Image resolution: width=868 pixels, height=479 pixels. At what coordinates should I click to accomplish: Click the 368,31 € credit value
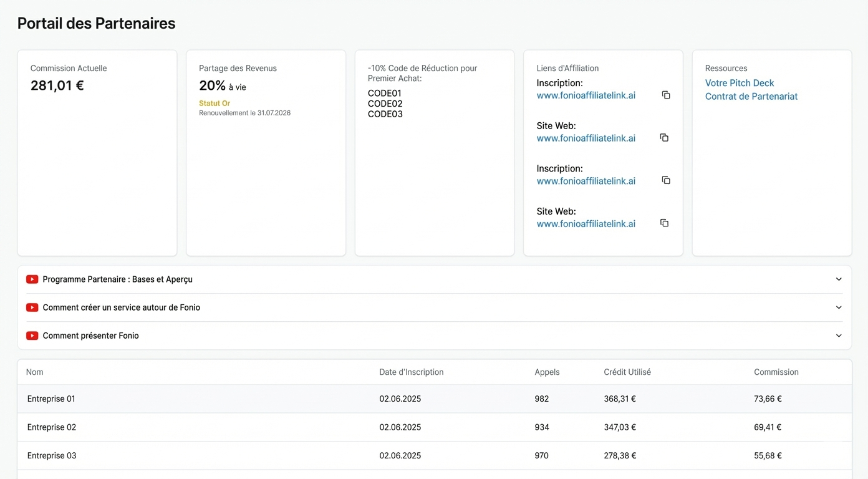(620, 399)
